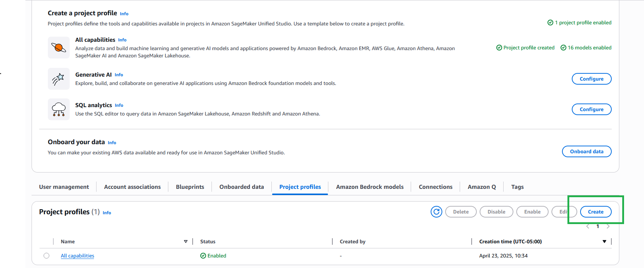Go to the previous page of profiles
Screen dimensions: 644x268
588,226
